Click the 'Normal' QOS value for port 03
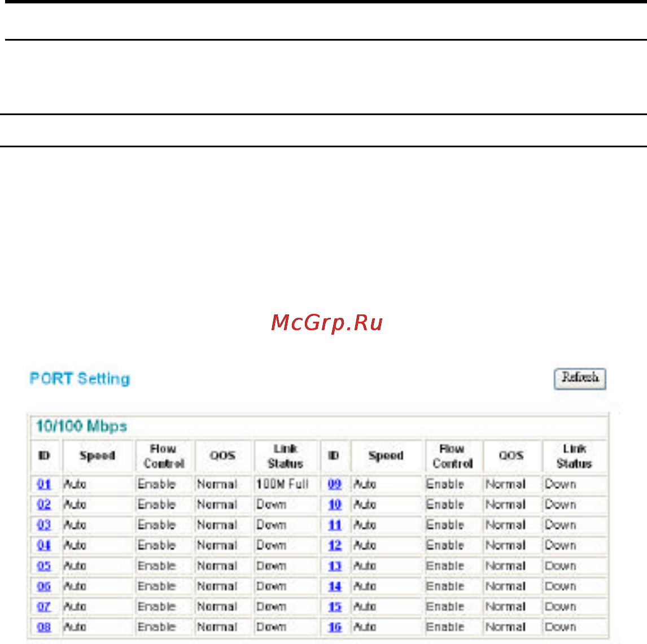The width and height of the screenshot is (647, 644). tap(217, 525)
